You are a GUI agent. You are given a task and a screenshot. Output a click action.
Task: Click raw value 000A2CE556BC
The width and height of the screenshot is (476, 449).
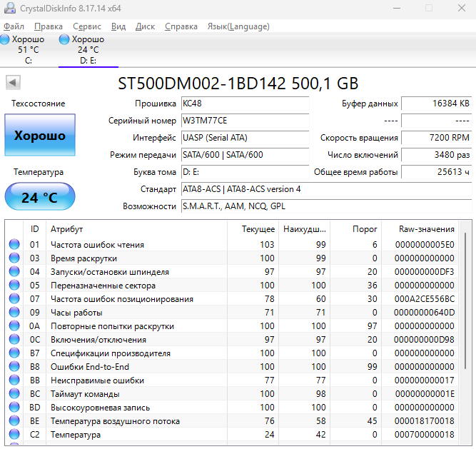pyautogui.click(x=425, y=299)
